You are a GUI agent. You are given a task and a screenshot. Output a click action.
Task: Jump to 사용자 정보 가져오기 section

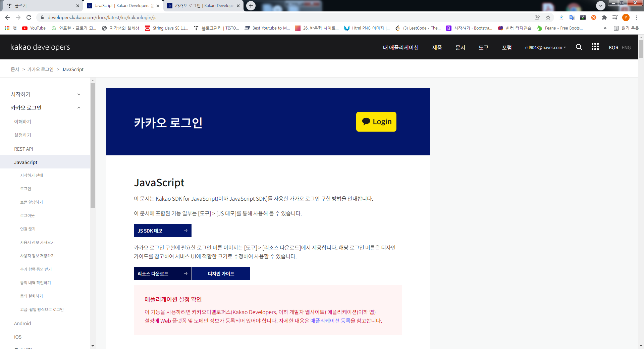coord(37,243)
